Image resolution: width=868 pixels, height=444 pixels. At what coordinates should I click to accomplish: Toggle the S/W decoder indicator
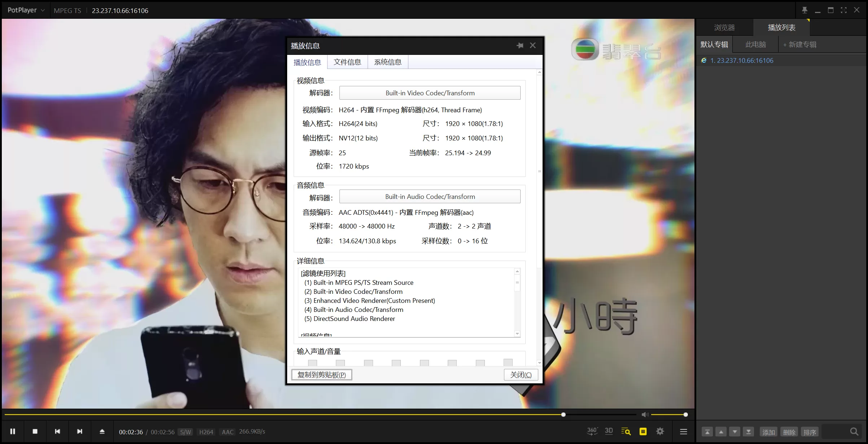click(x=185, y=432)
